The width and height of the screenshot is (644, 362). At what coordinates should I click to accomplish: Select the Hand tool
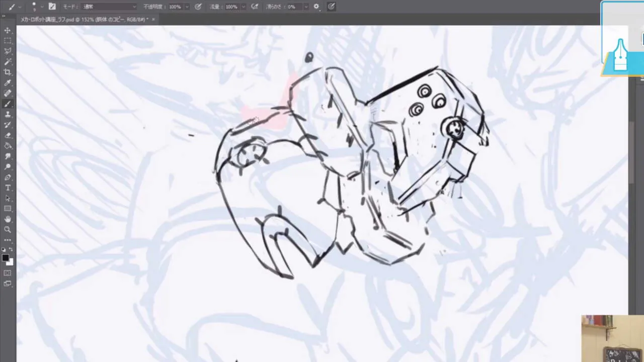pyautogui.click(x=8, y=219)
